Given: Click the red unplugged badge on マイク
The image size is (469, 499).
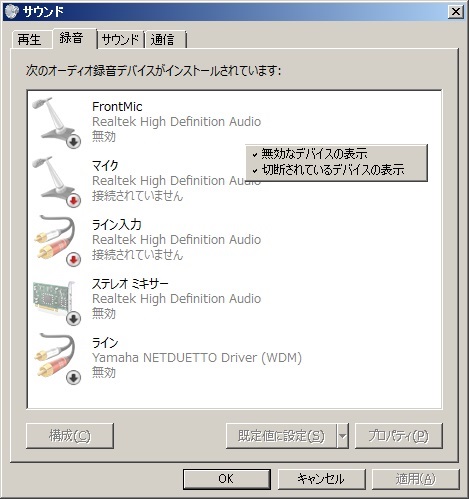Looking at the screenshot, I should 73,200.
